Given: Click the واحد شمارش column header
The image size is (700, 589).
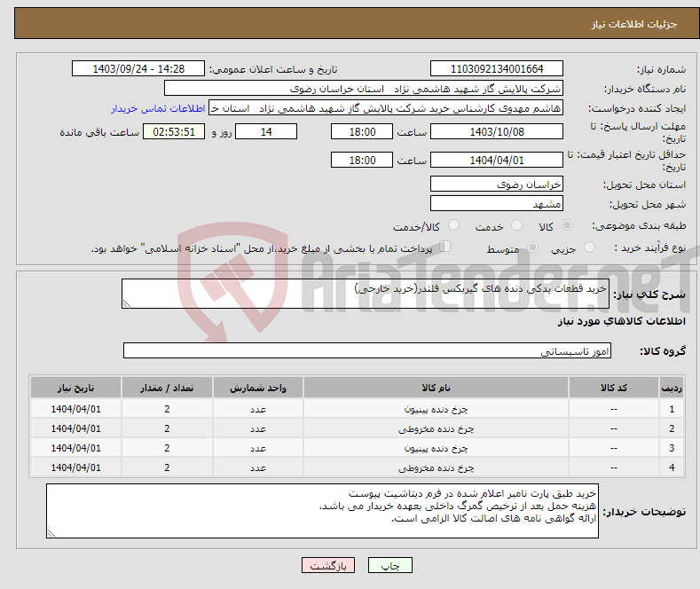Looking at the screenshot, I should [258, 388].
